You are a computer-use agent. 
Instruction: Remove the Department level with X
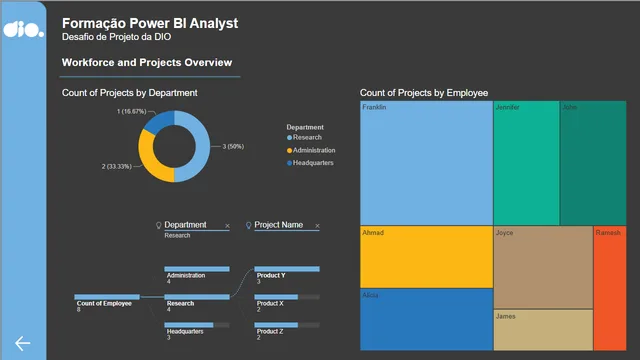tap(227, 226)
